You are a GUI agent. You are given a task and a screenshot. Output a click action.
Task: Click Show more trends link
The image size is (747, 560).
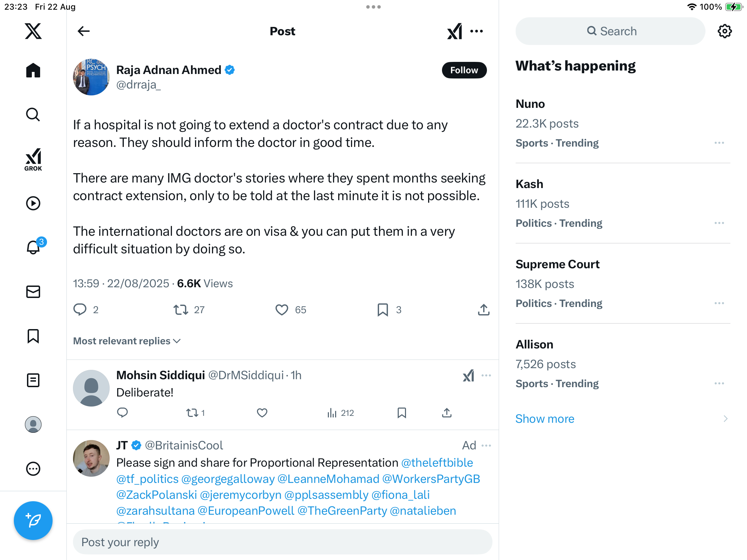click(x=545, y=419)
